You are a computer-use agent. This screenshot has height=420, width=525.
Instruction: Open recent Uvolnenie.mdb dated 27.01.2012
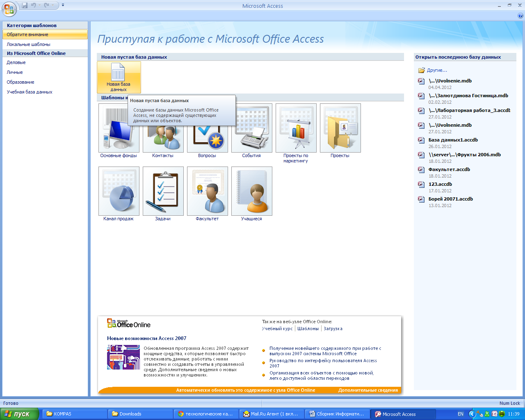[450, 125]
